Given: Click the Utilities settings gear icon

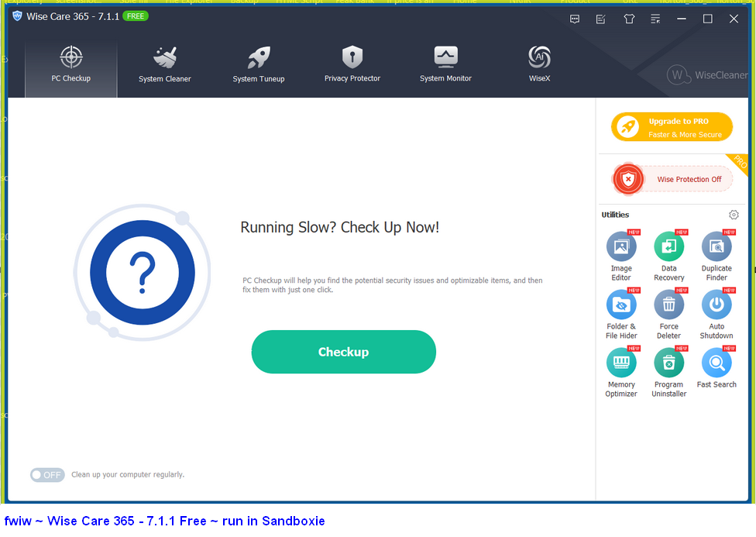Looking at the screenshot, I should pyautogui.click(x=734, y=215).
